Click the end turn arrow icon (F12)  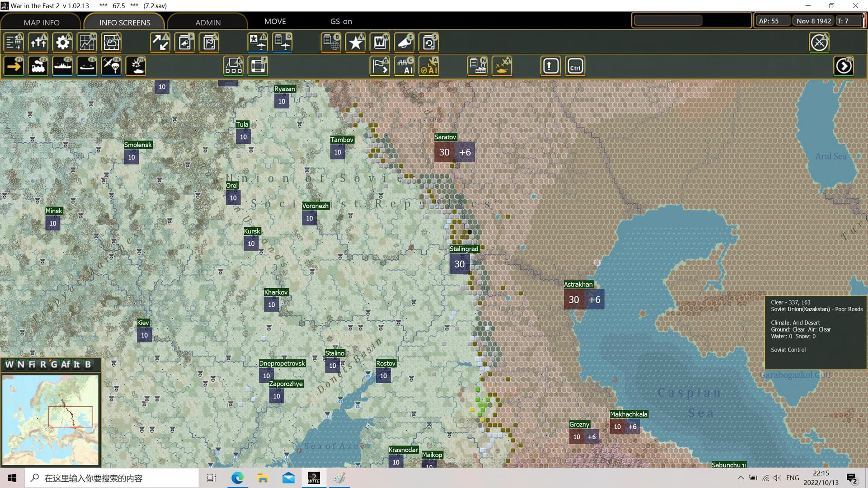(x=844, y=66)
